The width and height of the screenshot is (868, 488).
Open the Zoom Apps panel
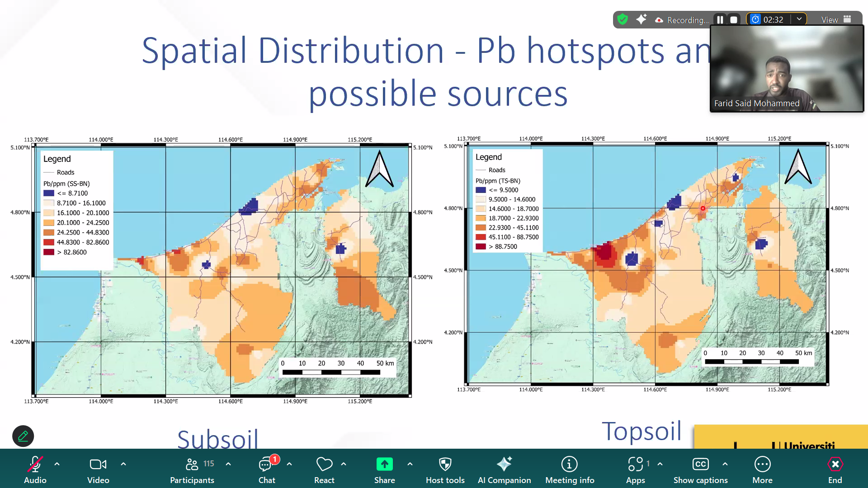636,469
